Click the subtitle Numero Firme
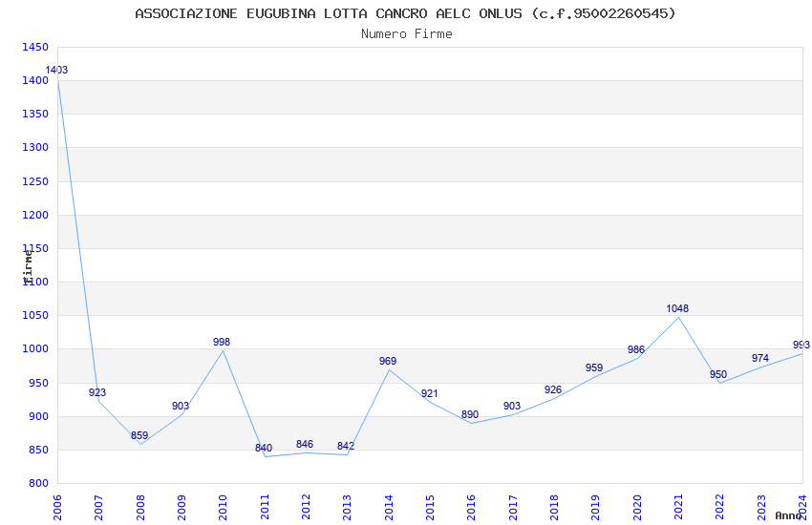 (x=407, y=34)
